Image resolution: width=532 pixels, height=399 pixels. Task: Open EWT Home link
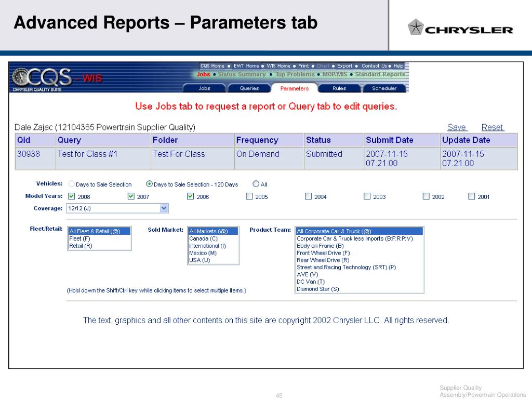tap(246, 66)
